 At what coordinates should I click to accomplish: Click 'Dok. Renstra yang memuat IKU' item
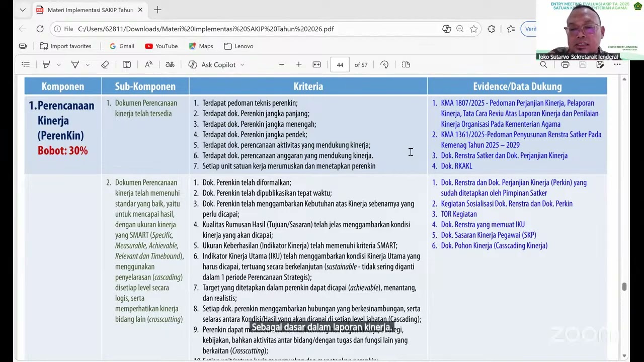482,225
